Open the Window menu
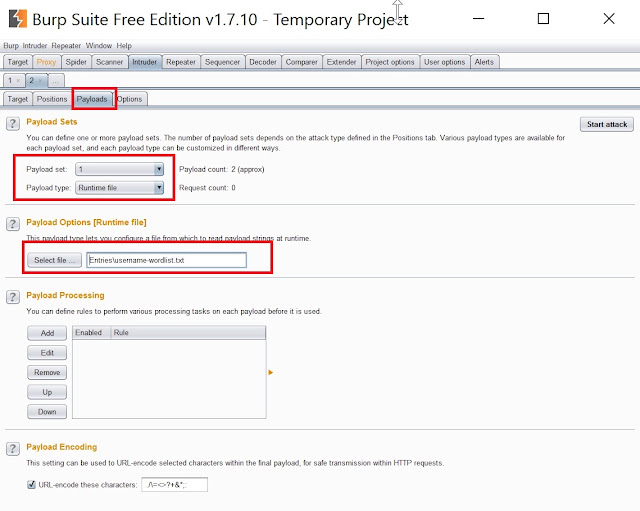The width and height of the screenshot is (640, 511). [99, 46]
